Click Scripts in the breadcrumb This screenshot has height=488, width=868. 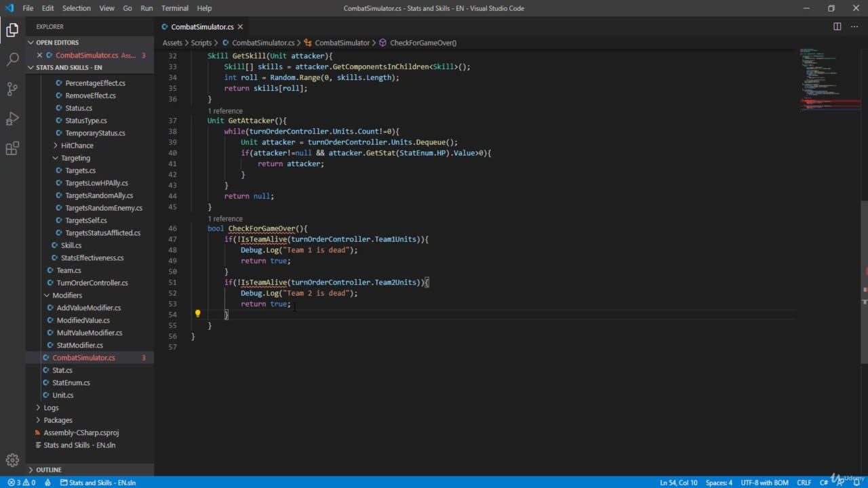201,43
